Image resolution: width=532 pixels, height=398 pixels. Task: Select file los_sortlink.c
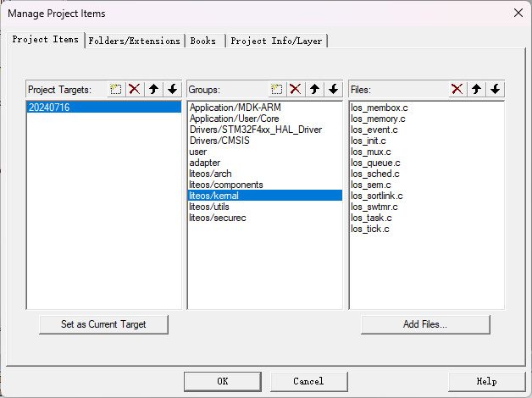pyautogui.click(x=426, y=196)
